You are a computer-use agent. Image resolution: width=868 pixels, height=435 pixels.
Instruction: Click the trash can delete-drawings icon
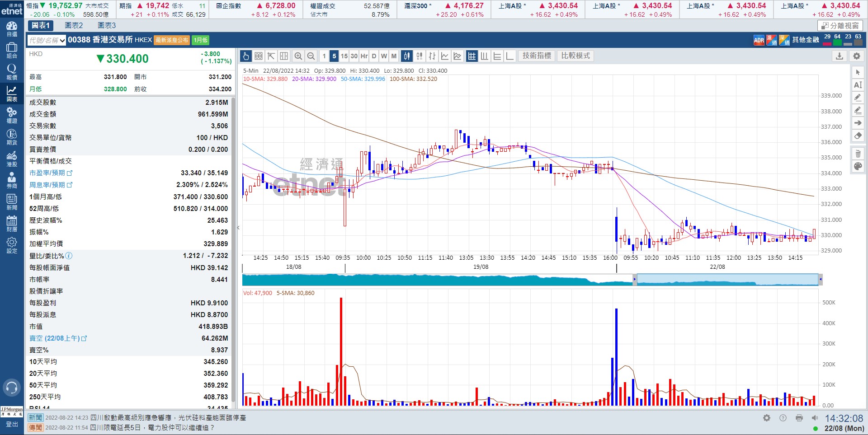(x=858, y=154)
